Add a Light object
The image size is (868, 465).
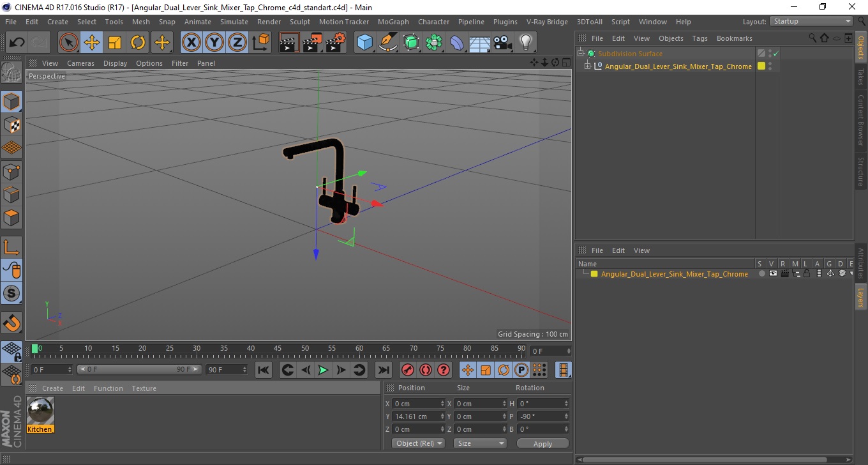525,43
